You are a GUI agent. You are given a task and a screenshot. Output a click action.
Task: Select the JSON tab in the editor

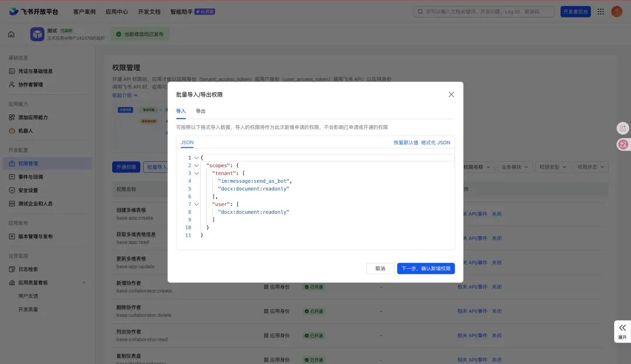pos(187,143)
